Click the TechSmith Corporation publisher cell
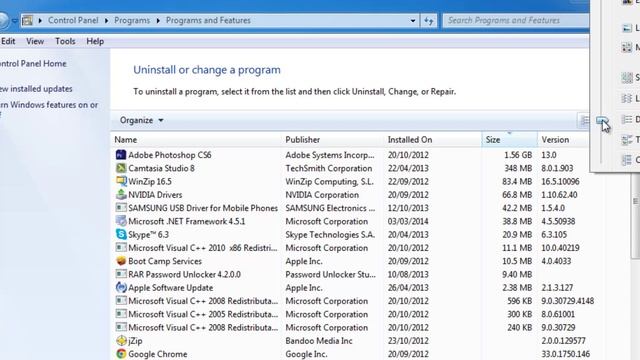 click(329, 168)
